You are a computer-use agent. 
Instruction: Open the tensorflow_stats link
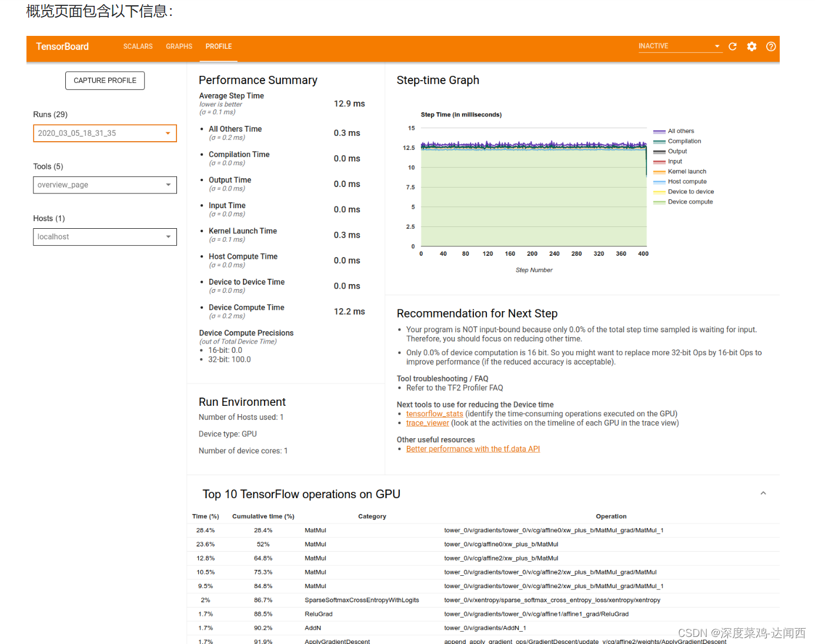435,414
